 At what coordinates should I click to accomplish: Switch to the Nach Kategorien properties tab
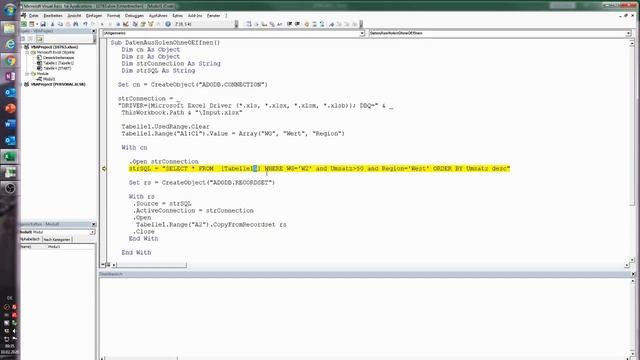coord(57,240)
